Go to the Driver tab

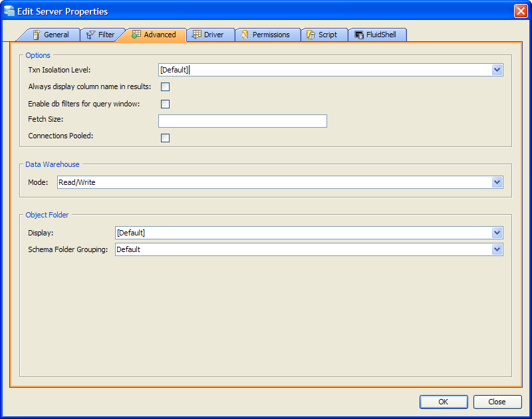tap(211, 35)
